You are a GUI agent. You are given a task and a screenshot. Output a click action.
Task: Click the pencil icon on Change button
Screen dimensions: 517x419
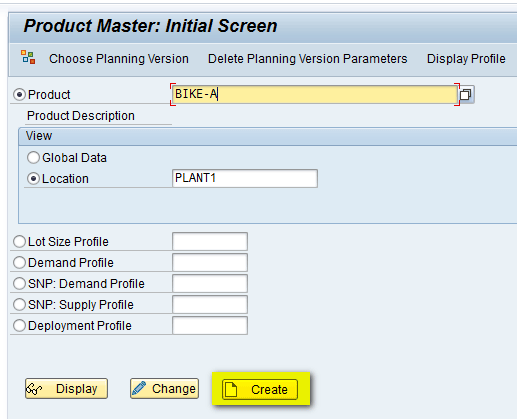pyautogui.click(x=139, y=388)
